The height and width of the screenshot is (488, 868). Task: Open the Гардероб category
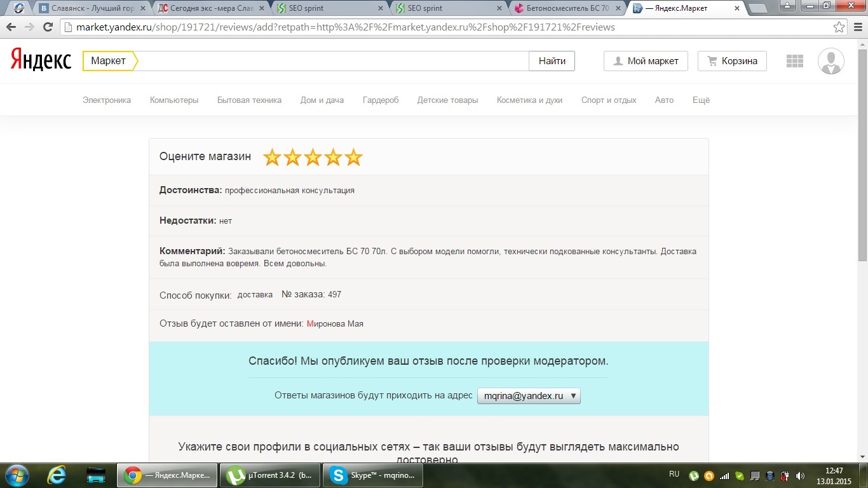pyautogui.click(x=381, y=100)
